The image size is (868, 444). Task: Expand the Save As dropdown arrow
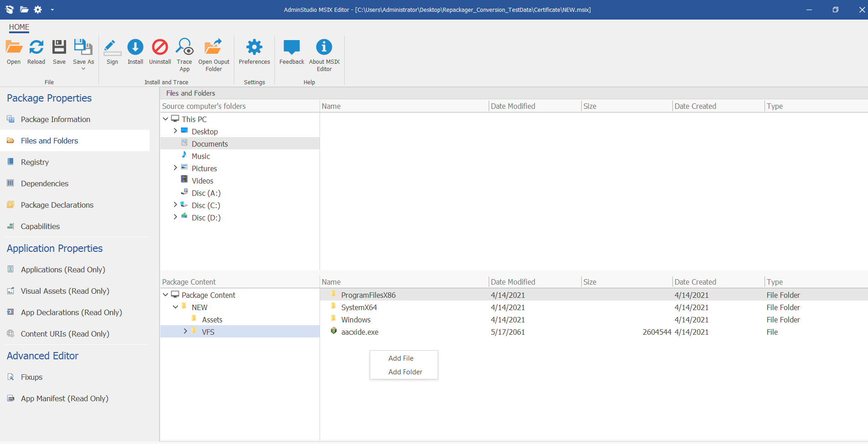(x=83, y=68)
